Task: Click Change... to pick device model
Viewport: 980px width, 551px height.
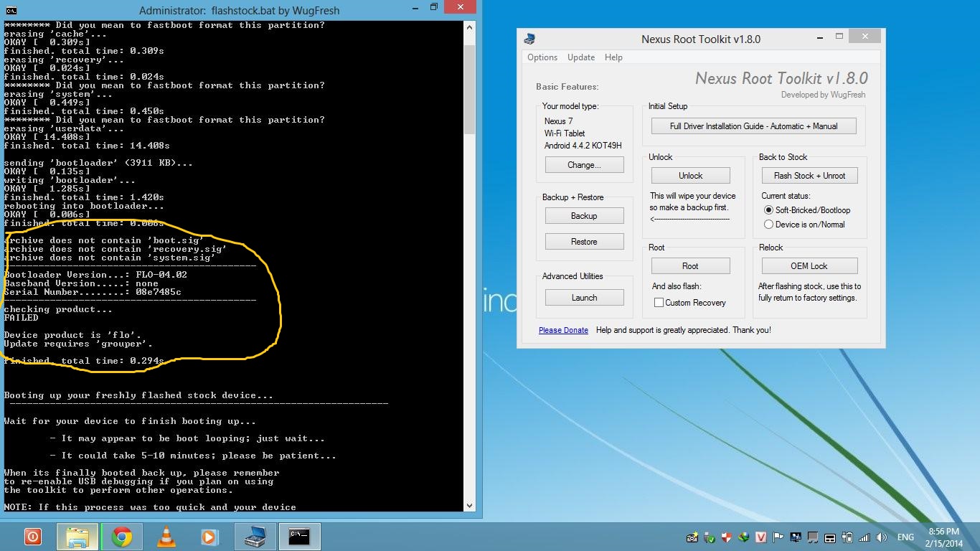Action: pos(585,165)
